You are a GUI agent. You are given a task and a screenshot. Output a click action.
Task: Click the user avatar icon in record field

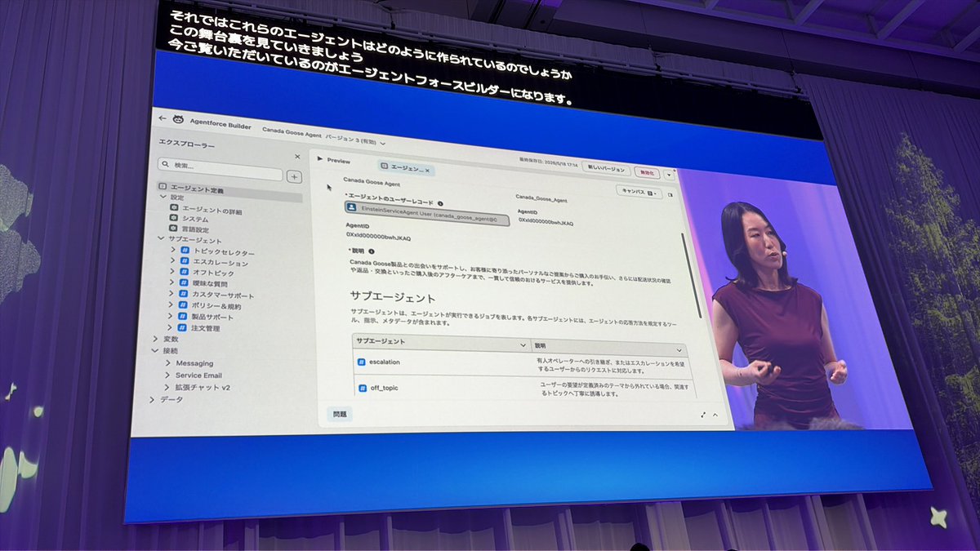point(352,207)
